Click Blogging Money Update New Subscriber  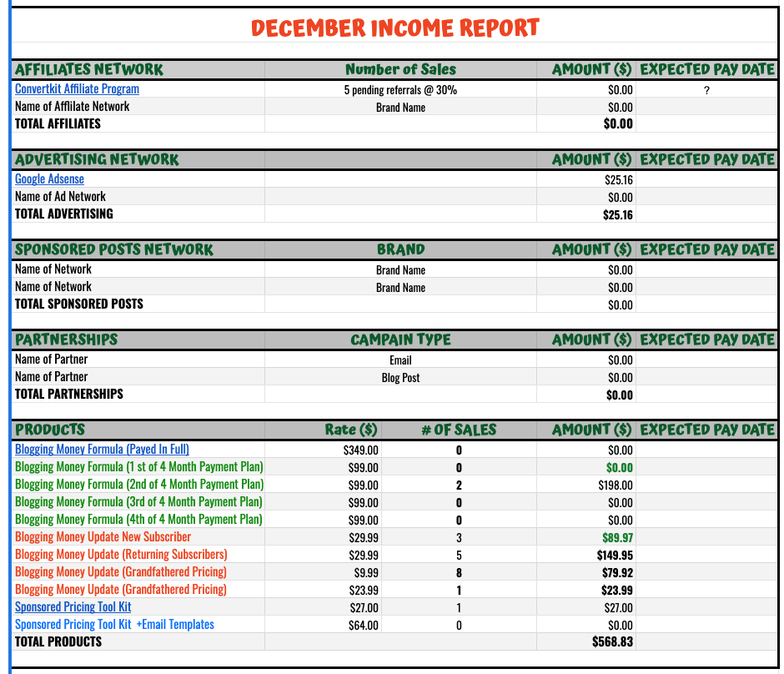pos(103,536)
